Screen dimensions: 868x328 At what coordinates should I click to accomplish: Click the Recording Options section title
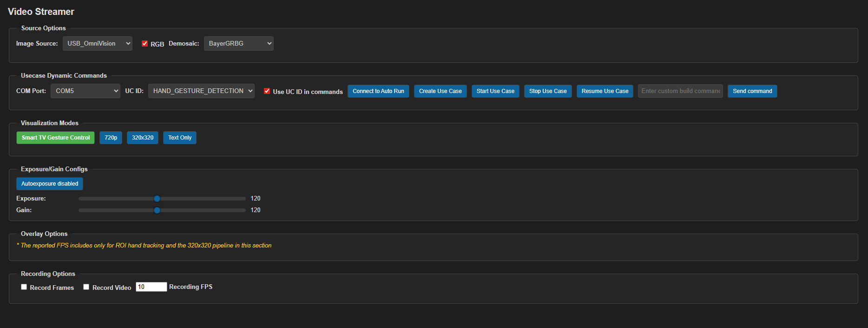(48, 274)
